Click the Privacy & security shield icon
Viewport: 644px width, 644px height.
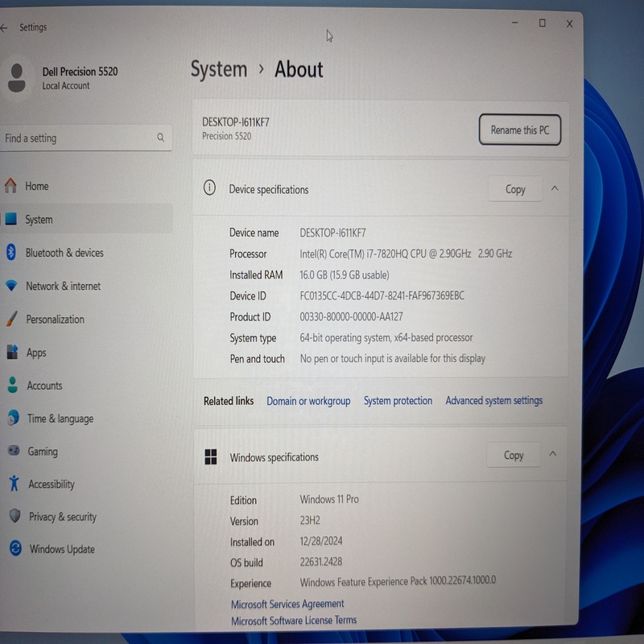14,516
